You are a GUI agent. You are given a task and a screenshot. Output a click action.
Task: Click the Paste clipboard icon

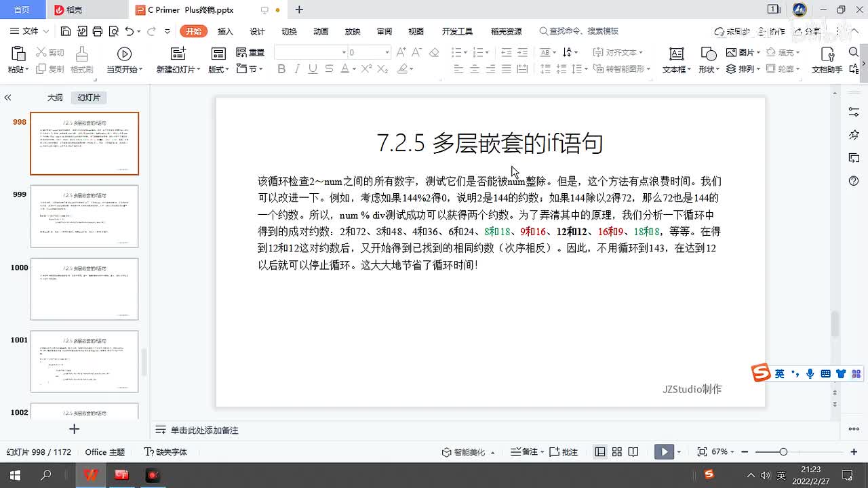click(x=18, y=54)
